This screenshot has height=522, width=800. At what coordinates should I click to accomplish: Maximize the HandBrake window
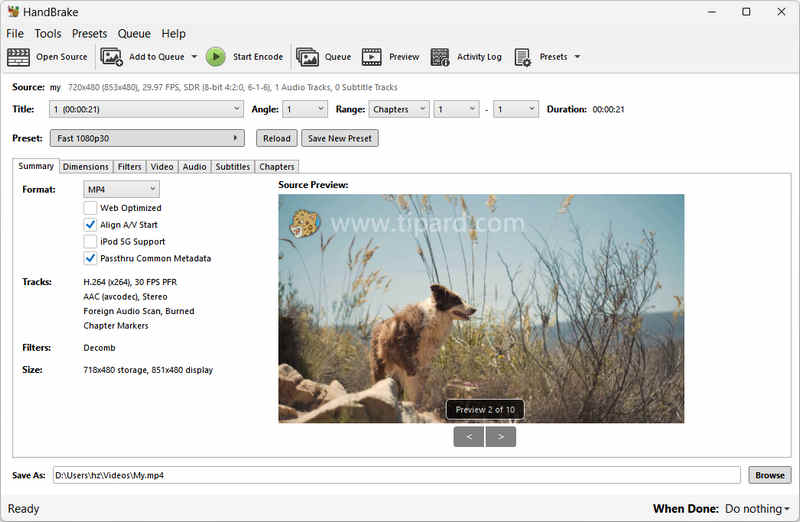pos(746,11)
